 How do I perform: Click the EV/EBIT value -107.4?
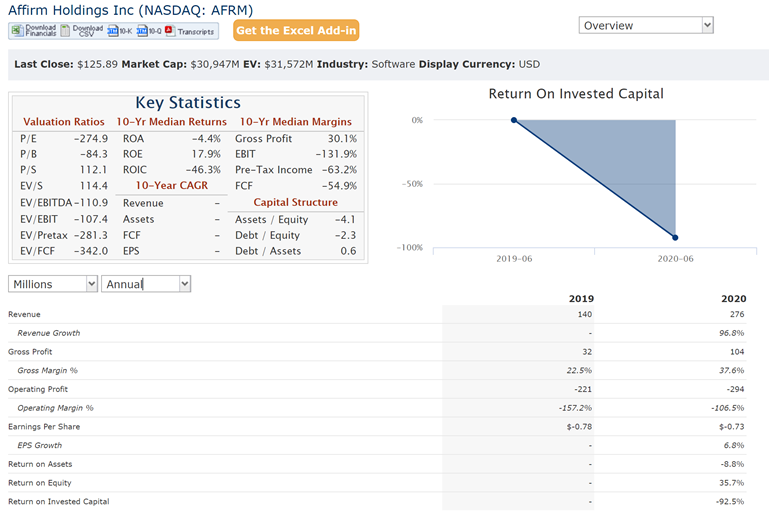click(x=91, y=219)
